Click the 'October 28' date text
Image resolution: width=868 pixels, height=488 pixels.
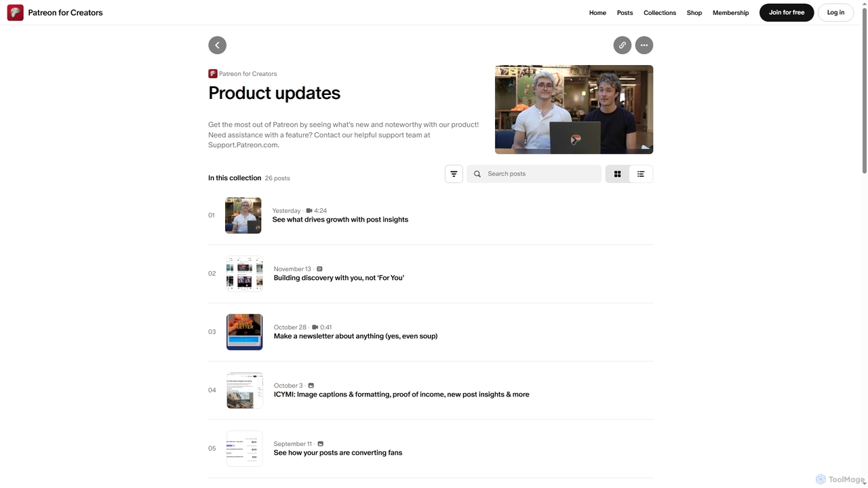pyautogui.click(x=290, y=327)
